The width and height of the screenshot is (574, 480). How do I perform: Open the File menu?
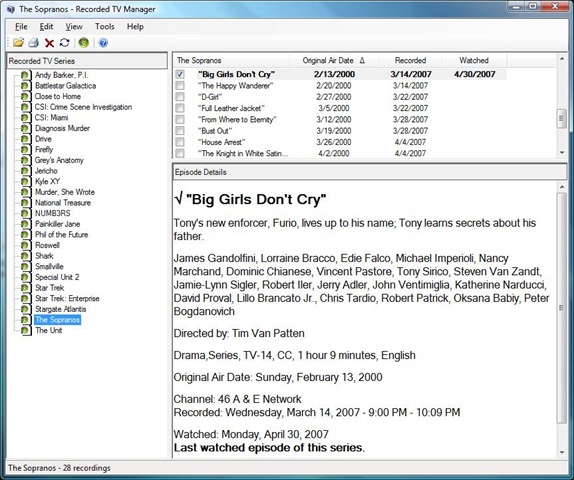tap(21, 27)
